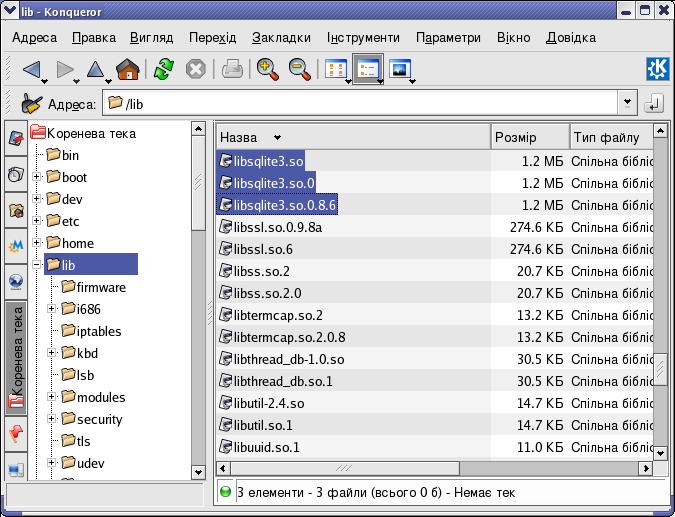Select the file libthread_db-1.0.so

282,359
